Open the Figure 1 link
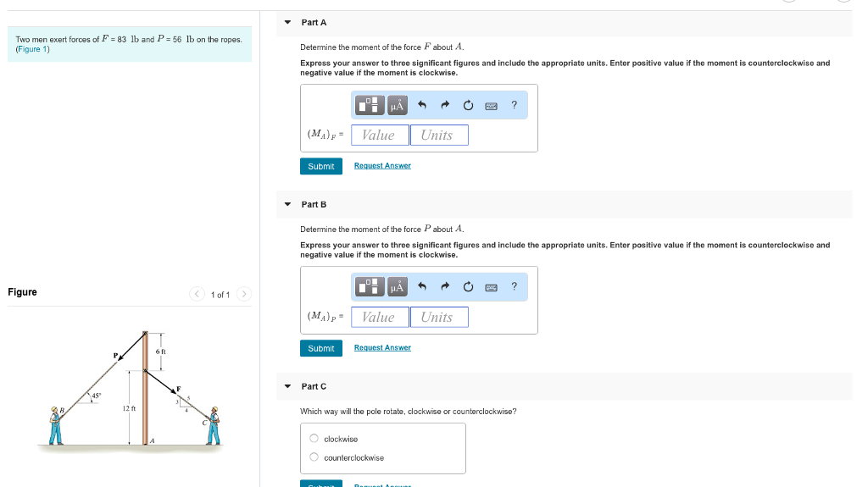 (x=33, y=49)
